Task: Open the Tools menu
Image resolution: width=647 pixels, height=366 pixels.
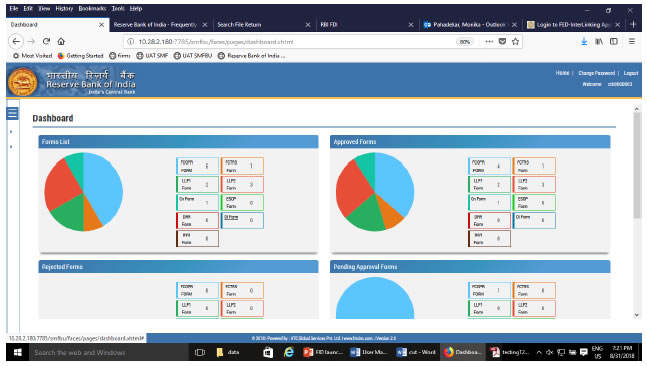Action: 118,8
